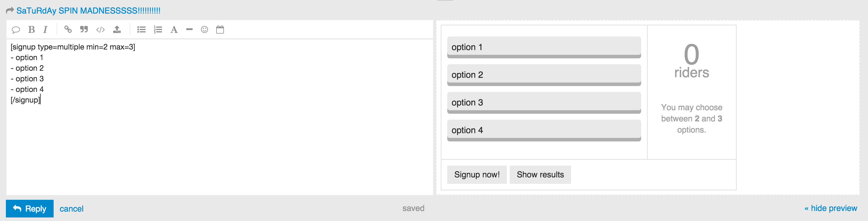Click the quote whole post speech bubble icon

tap(16, 30)
